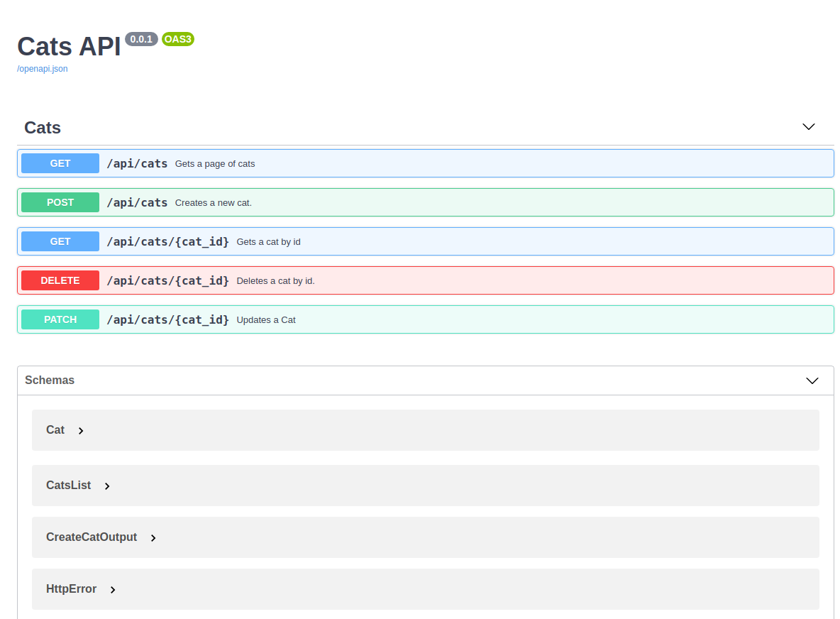Click the GET badge for /api/cats
Viewport: 840px width, 619px height.
[x=60, y=163]
